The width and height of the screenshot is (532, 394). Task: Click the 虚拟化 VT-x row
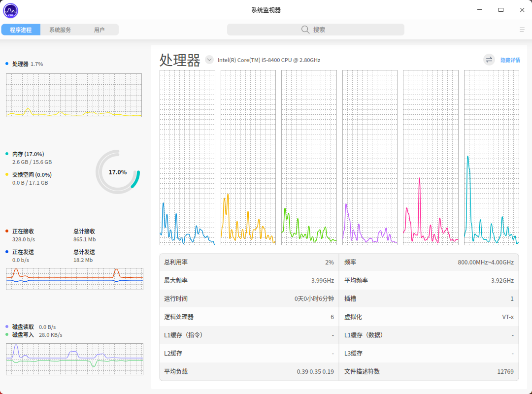(x=429, y=317)
